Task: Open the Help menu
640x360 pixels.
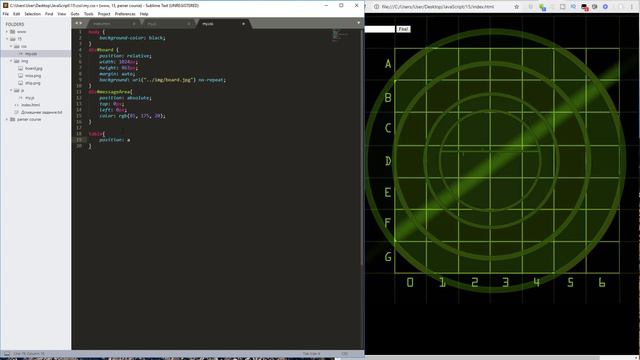Action: [144, 14]
